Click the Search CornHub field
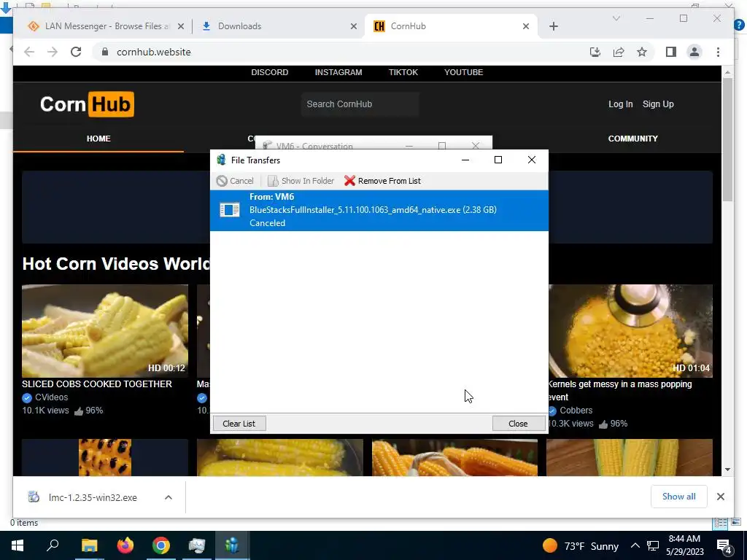Viewport: 747px width, 560px height. pyautogui.click(x=360, y=104)
